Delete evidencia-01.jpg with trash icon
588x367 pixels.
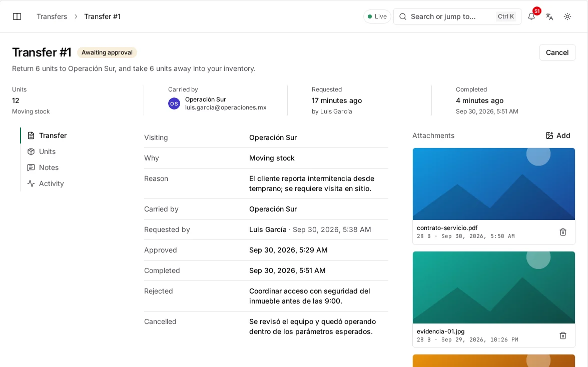pyautogui.click(x=563, y=335)
